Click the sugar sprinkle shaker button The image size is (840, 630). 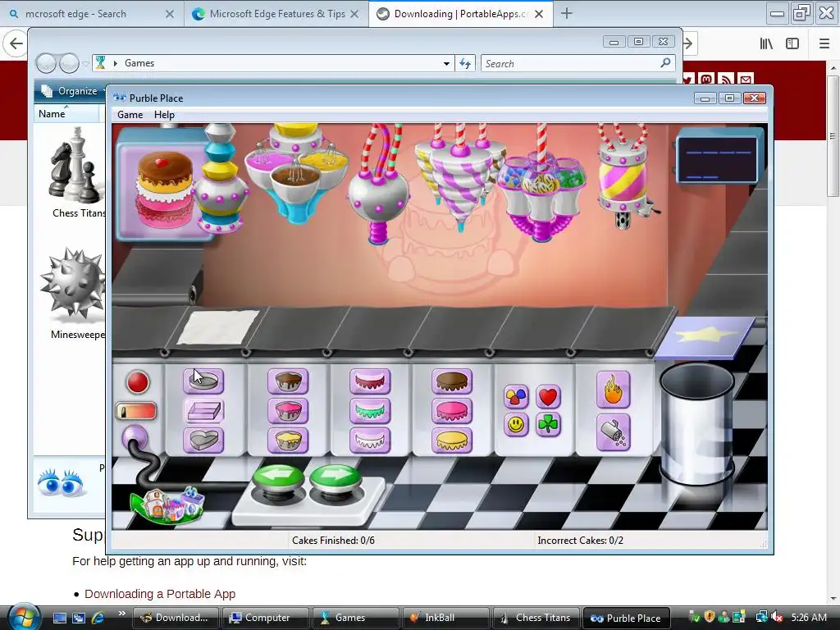pyautogui.click(x=613, y=433)
